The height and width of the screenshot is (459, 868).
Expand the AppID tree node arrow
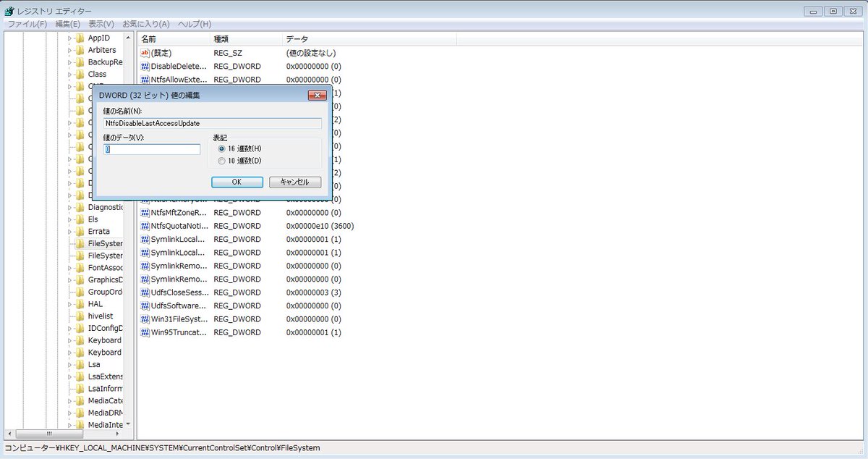coord(70,38)
